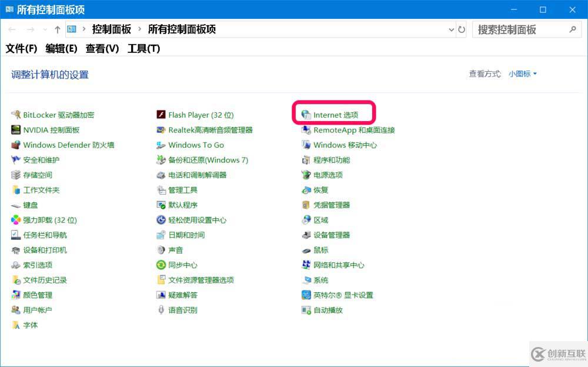Image resolution: width=588 pixels, height=367 pixels.
Task: Click the Windows 移动中心 icon
Action: pyautogui.click(x=306, y=145)
